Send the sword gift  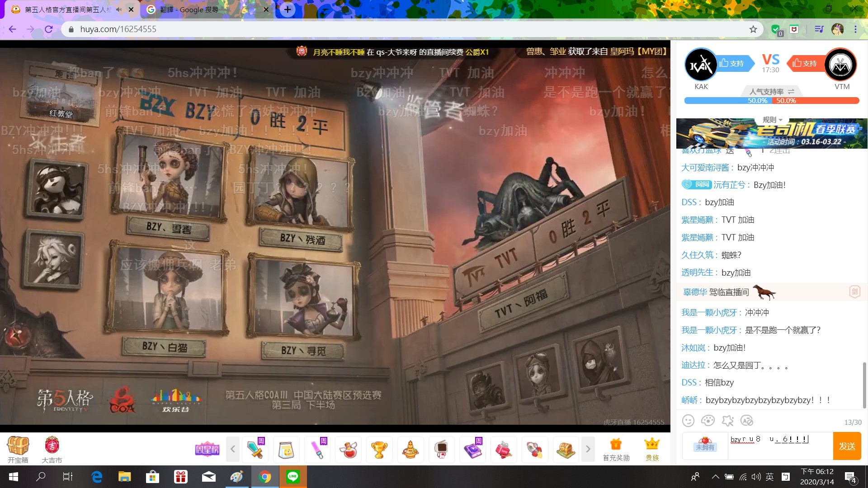click(255, 450)
